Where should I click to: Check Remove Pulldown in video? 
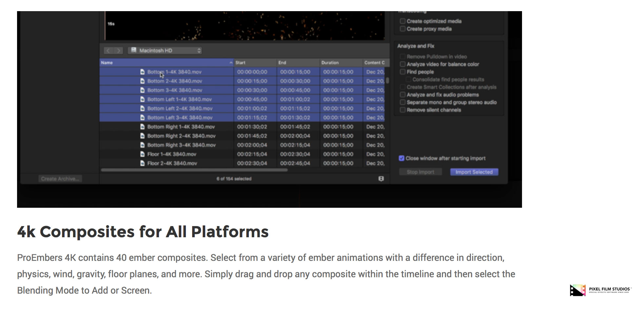403,57
